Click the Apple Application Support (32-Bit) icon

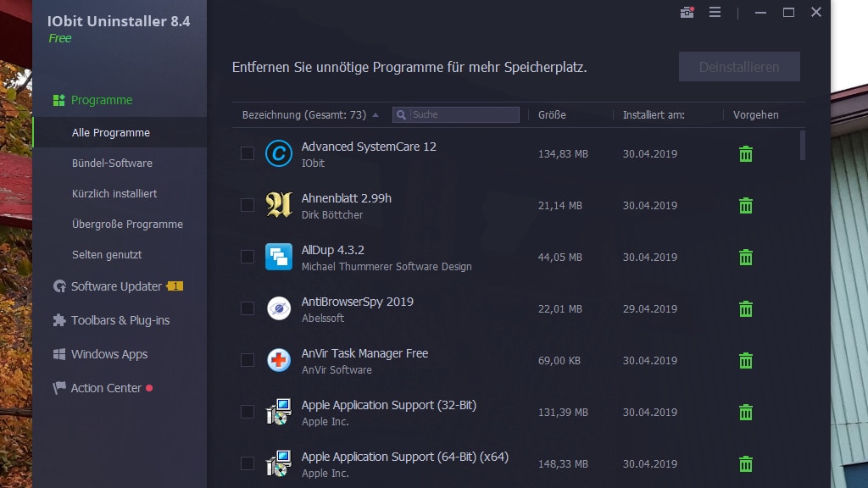pos(278,412)
